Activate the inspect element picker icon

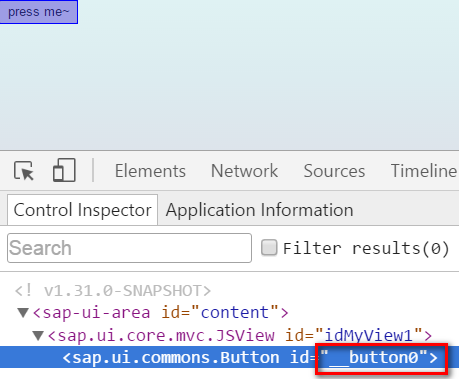coord(24,171)
